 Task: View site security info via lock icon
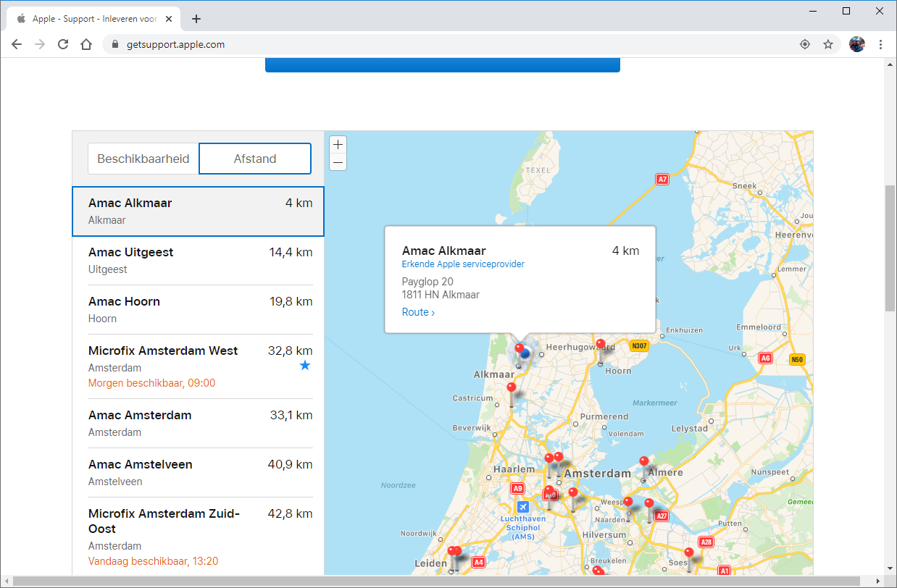coord(114,44)
